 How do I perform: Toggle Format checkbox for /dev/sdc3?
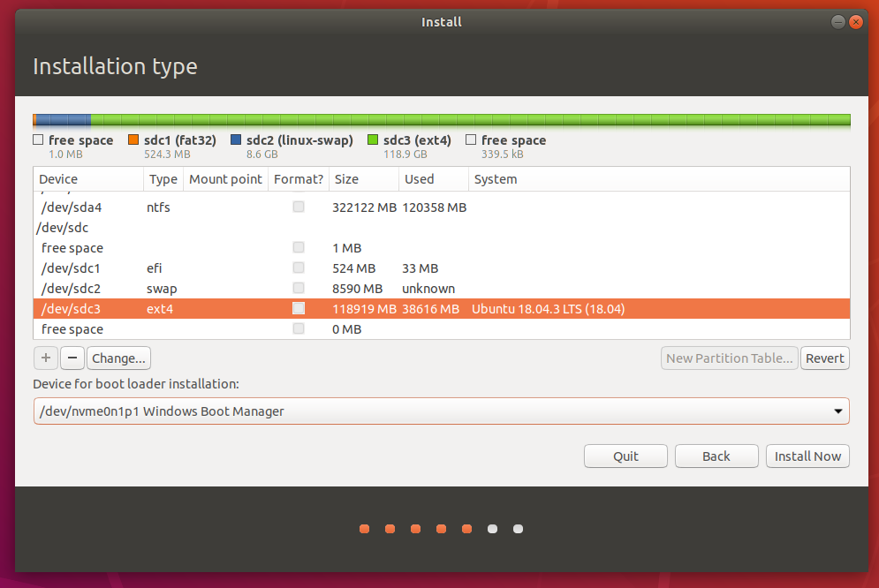point(299,309)
